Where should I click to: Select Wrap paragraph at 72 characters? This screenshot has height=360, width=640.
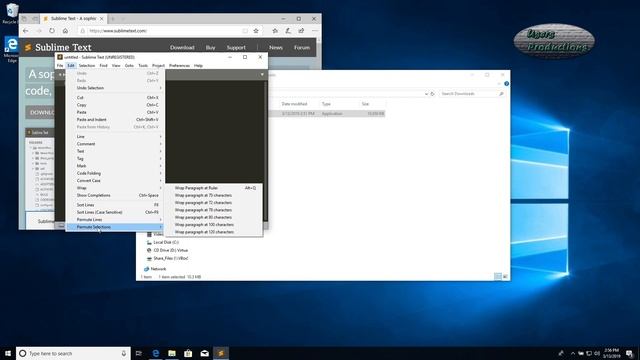214,203
